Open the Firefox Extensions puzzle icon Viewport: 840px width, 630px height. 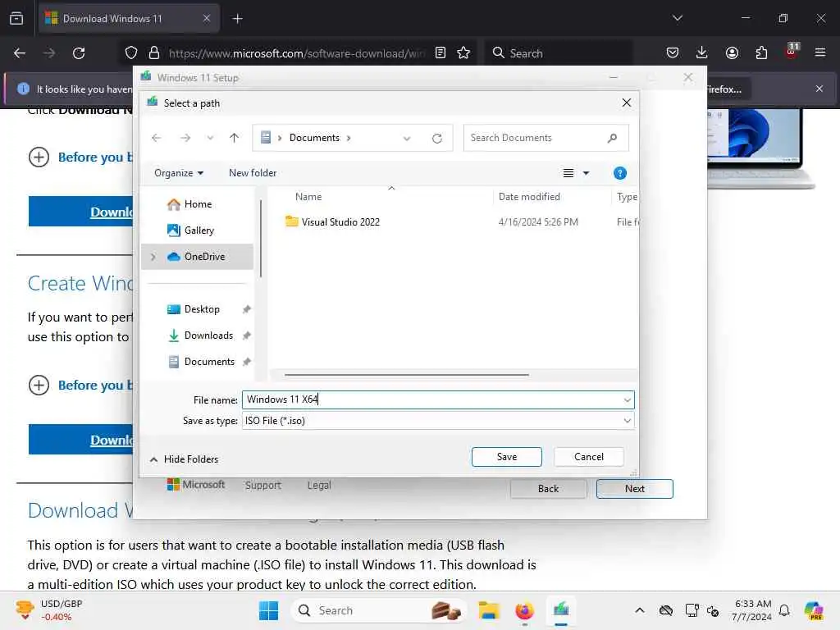click(761, 53)
